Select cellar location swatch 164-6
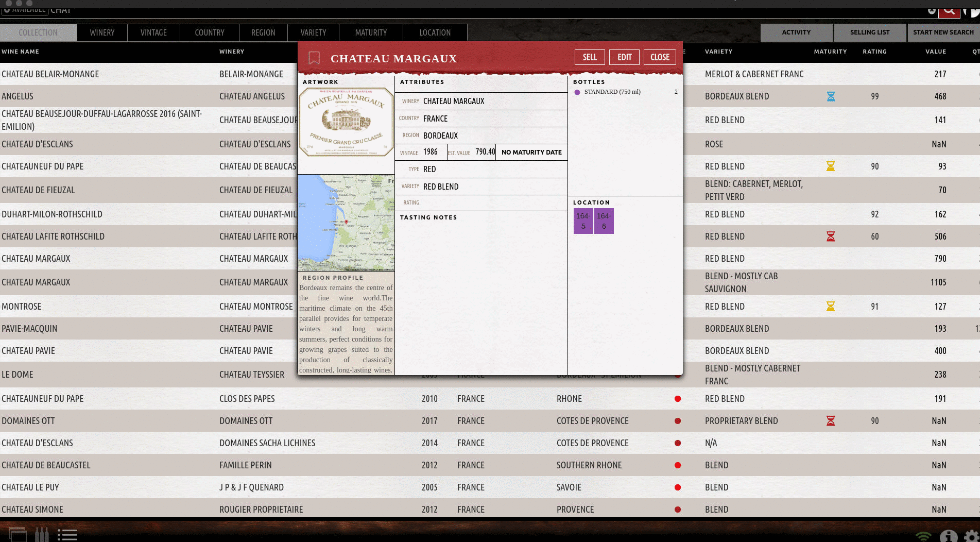Viewport: 980px width, 542px height. [604, 221]
